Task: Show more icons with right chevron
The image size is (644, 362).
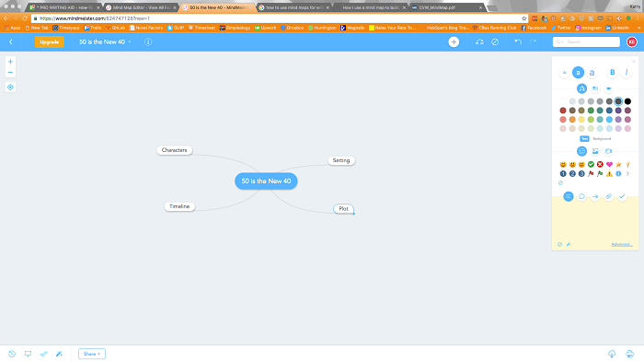Action: [627, 174]
